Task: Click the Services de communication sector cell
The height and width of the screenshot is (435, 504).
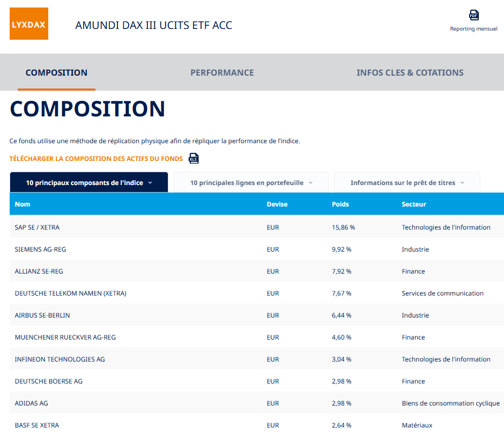Action: 442,293
